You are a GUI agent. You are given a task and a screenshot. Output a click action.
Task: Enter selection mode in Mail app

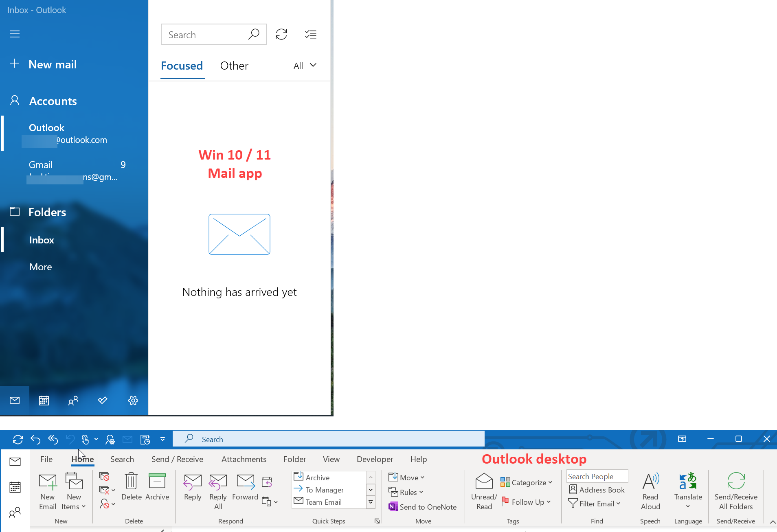[x=311, y=34]
